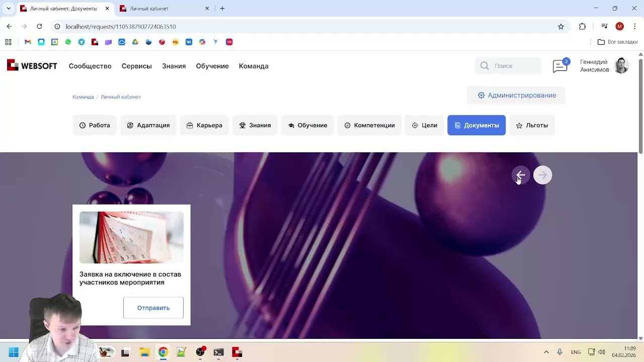Image resolution: width=644 pixels, height=362 pixels.
Task: Switch to Работа tab
Action: coord(95,125)
